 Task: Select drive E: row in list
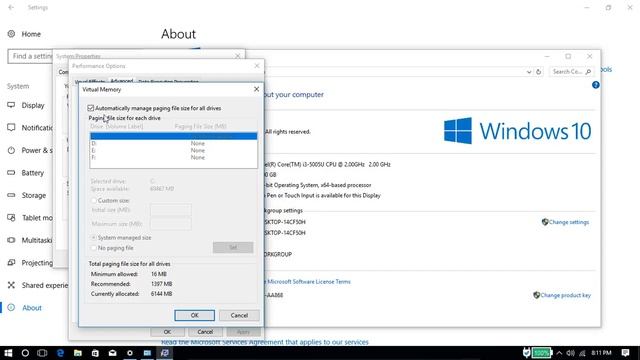pos(173,150)
